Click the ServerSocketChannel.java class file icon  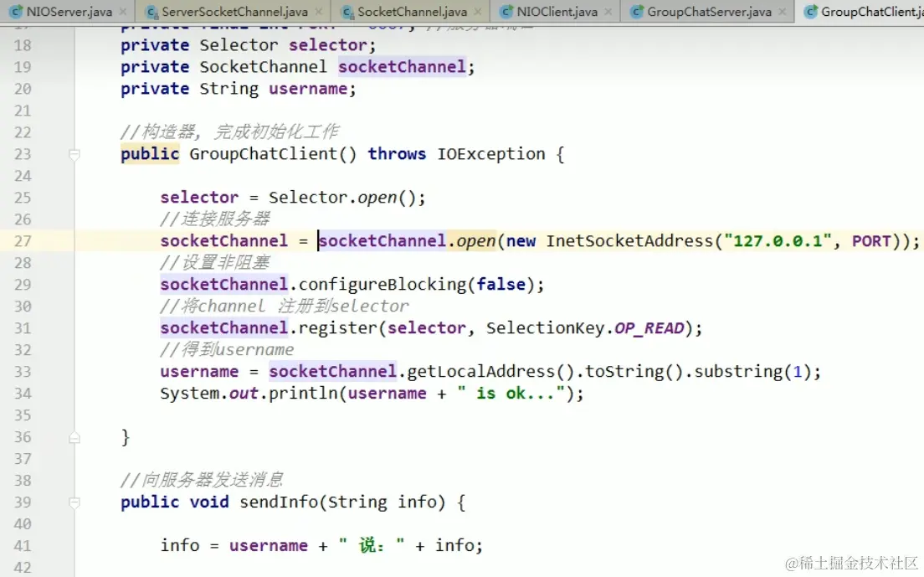tap(152, 12)
